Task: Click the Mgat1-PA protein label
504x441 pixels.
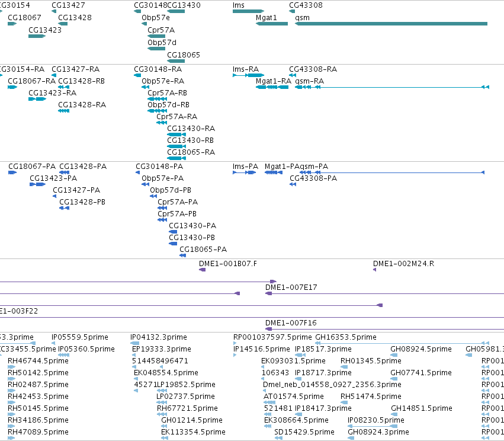Action: (x=282, y=167)
